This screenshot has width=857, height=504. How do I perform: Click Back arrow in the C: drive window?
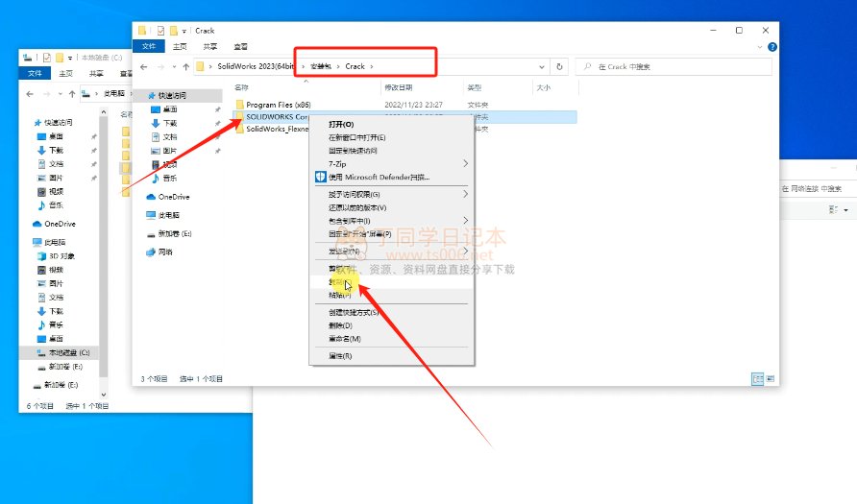click(30, 94)
